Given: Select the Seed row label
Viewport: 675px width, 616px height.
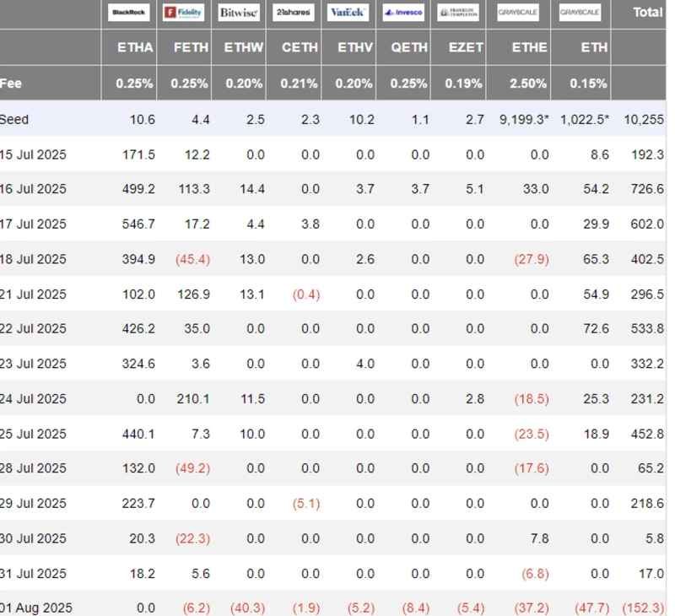Looking at the screenshot, I should click(14, 120).
